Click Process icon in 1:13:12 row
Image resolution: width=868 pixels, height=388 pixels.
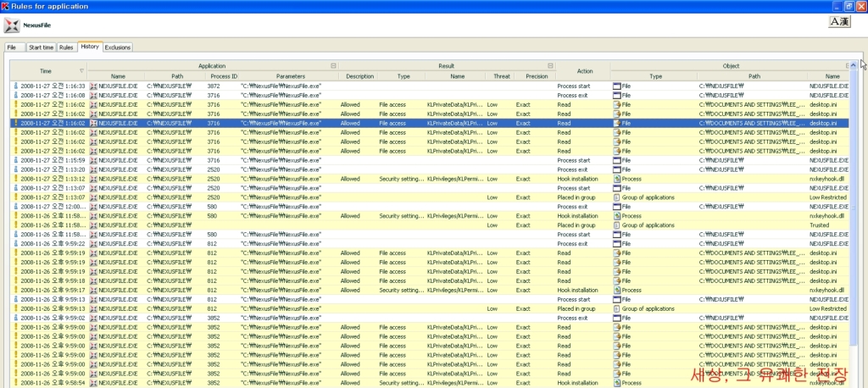(x=617, y=179)
